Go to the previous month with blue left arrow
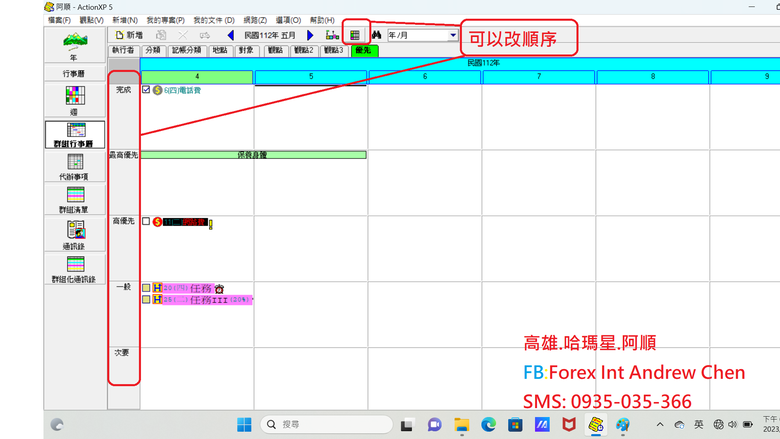The width and height of the screenshot is (780, 439). coord(230,35)
